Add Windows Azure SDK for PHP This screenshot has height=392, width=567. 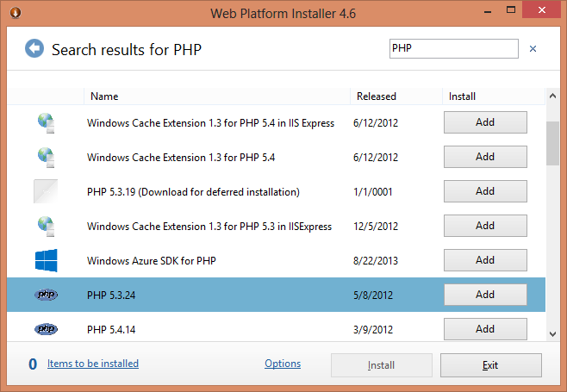485,260
